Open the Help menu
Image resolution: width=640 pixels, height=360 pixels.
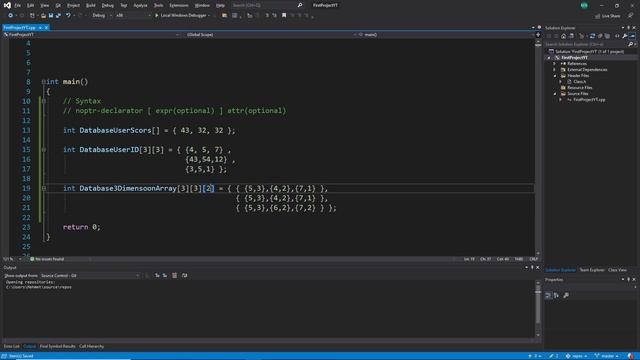pos(220,5)
